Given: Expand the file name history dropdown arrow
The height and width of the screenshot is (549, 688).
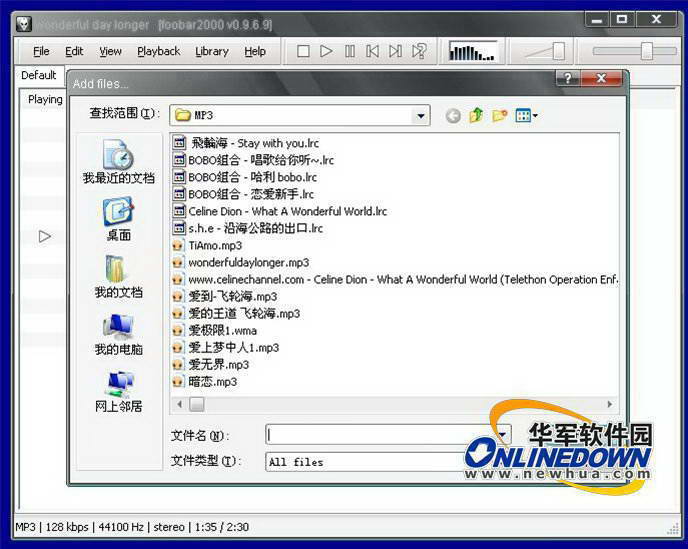Looking at the screenshot, I should (502, 435).
